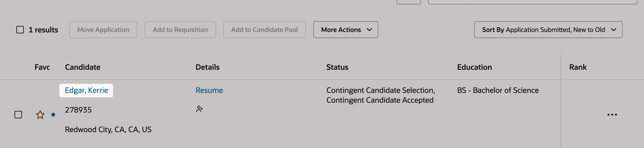Image resolution: width=644 pixels, height=148 pixels.
Task: Click the blue unread dot indicator
Action: click(x=53, y=115)
